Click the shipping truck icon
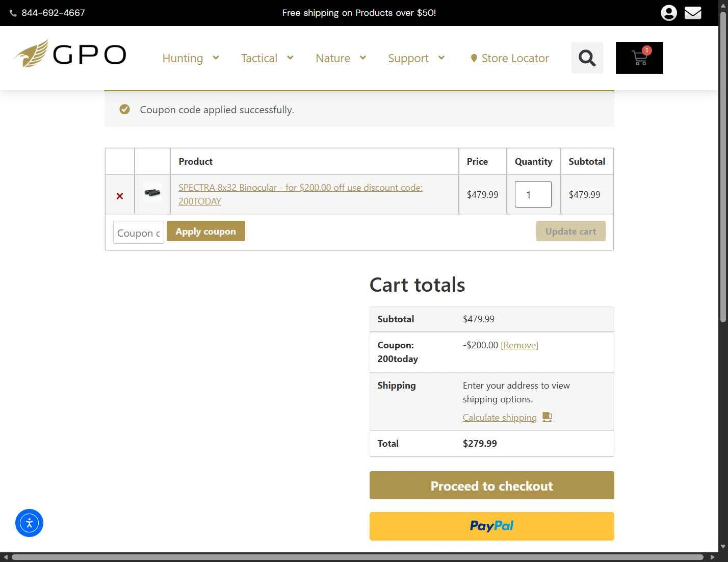This screenshot has width=728, height=562. tap(547, 417)
